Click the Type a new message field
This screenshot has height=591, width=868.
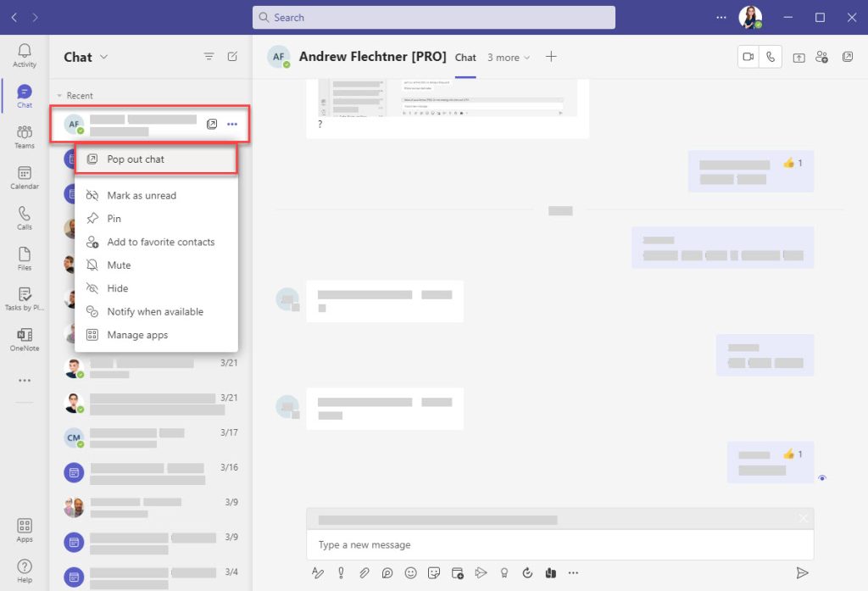tap(560, 545)
